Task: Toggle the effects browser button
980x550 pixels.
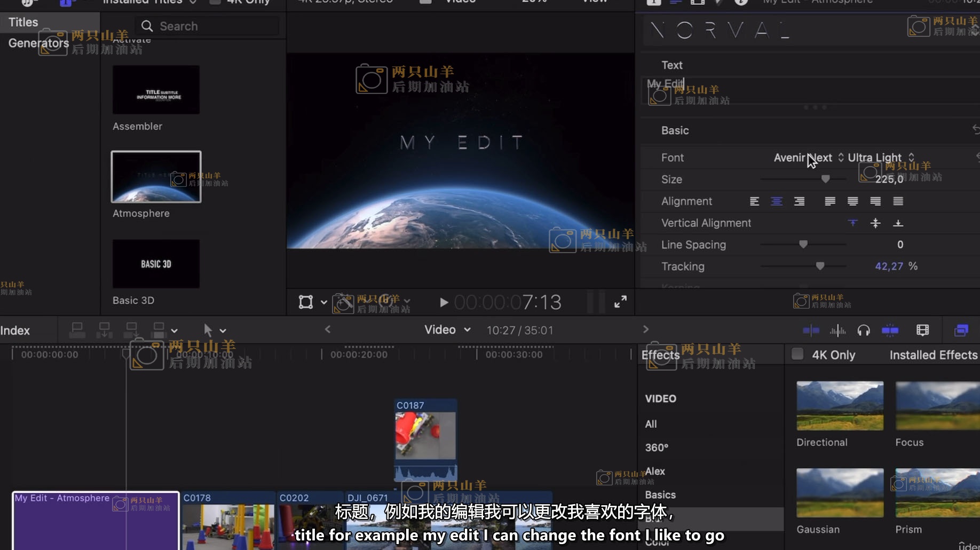Action: coord(961,331)
